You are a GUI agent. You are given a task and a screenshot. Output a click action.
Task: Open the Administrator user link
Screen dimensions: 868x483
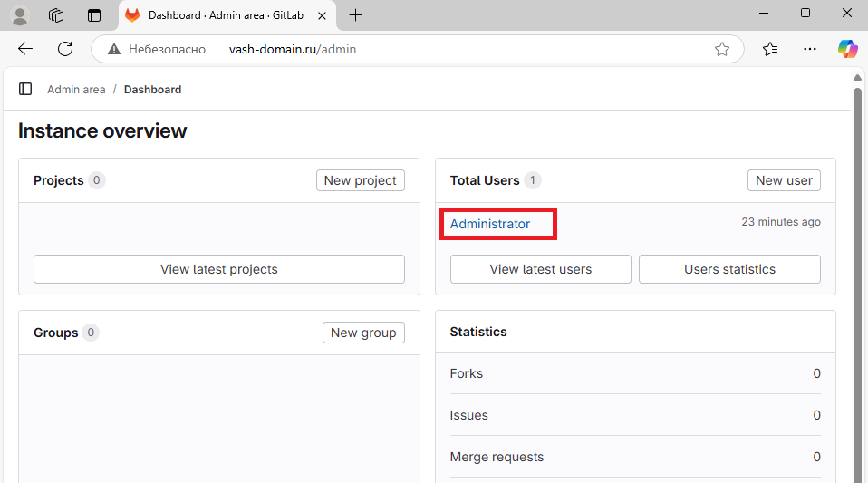[490, 224]
